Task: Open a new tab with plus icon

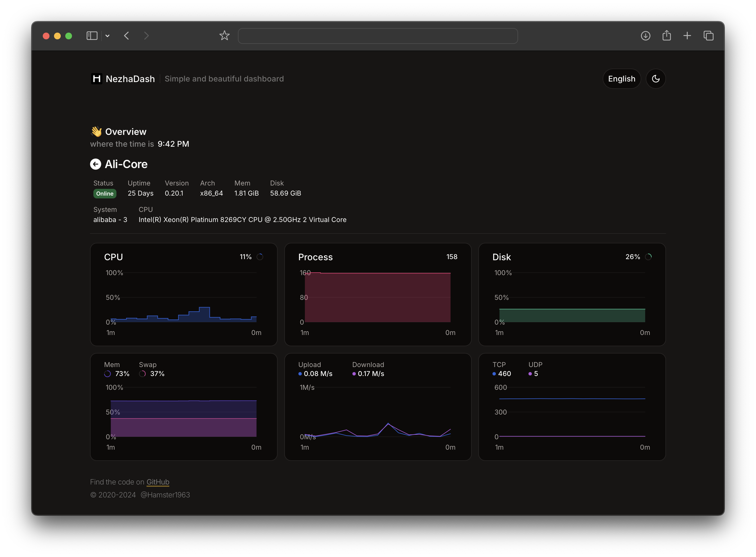Action: 687,36
